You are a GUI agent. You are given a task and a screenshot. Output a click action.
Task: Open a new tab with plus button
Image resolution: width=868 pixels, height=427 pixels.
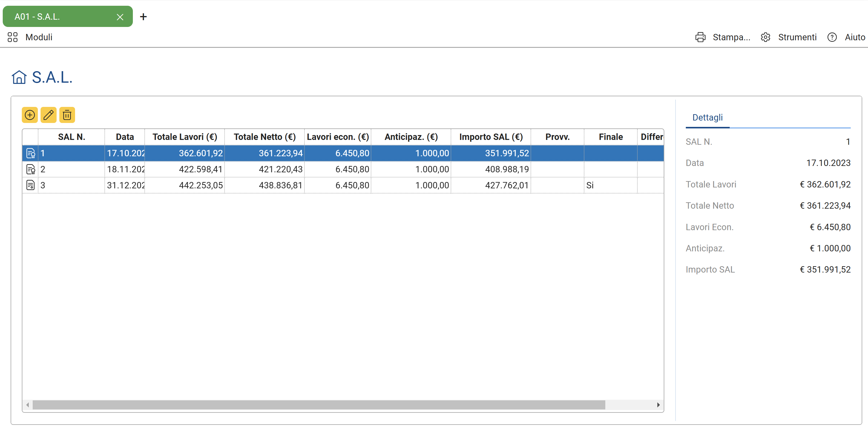coord(143,17)
